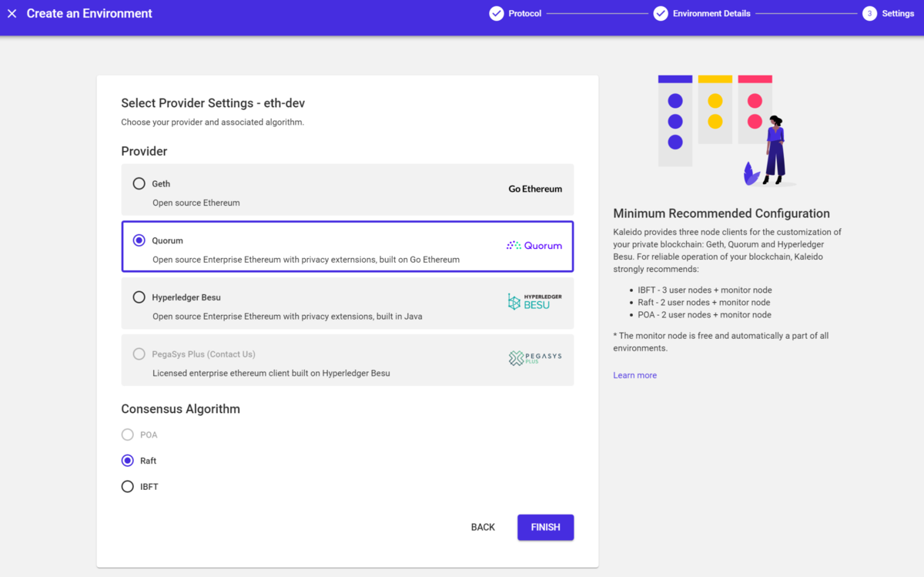924x577 pixels.
Task: Click the 'Consensus Algorithm' heading
Action: tap(180, 409)
